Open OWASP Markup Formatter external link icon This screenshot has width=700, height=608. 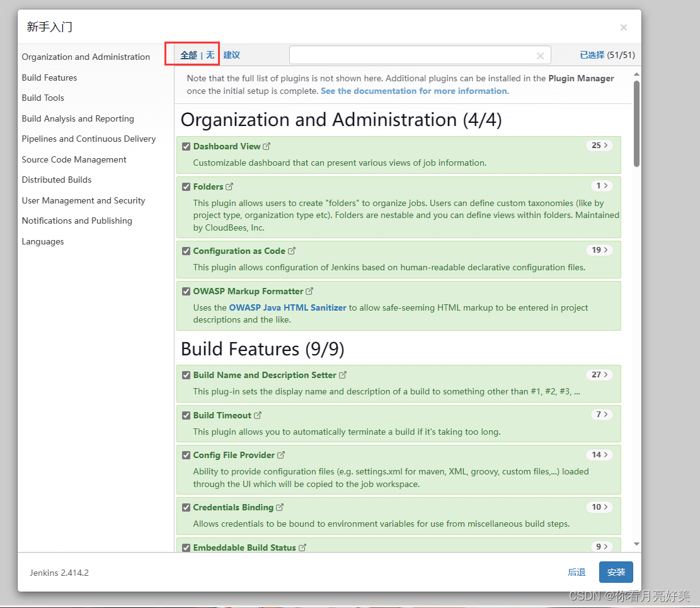(x=309, y=291)
